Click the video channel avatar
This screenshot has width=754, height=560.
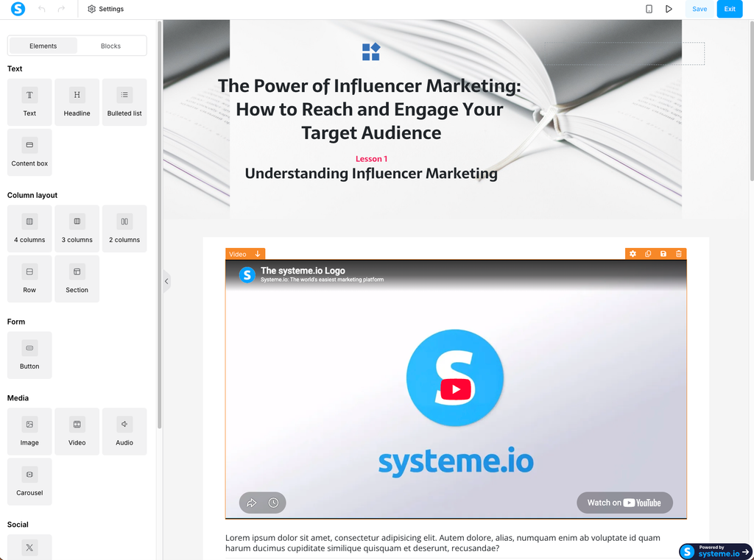click(247, 274)
